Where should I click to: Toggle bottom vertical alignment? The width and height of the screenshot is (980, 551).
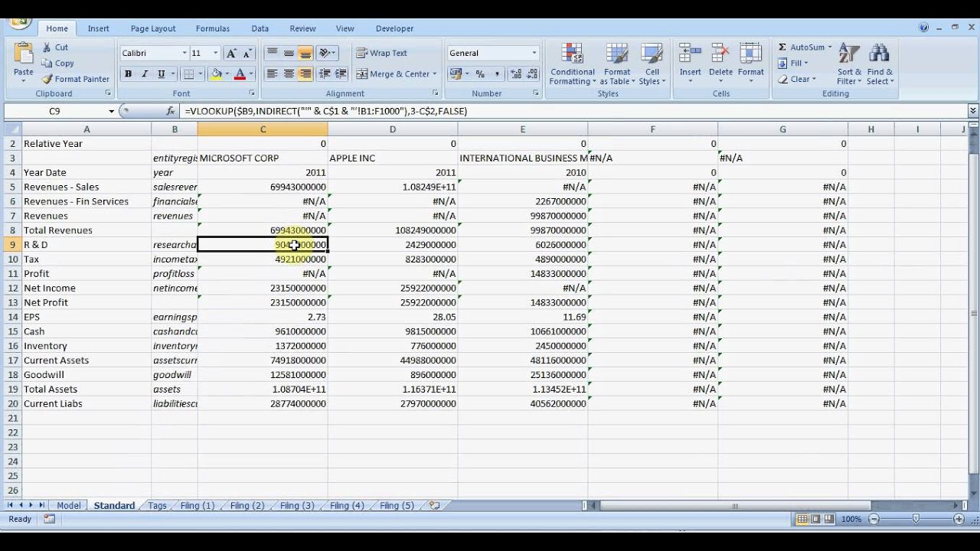coord(305,53)
